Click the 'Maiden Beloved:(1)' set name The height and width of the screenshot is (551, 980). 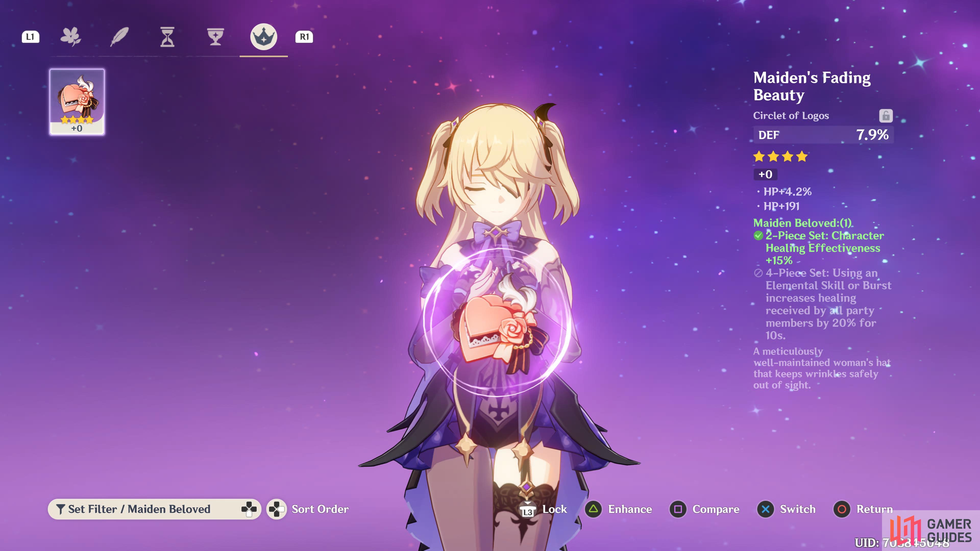802,223
